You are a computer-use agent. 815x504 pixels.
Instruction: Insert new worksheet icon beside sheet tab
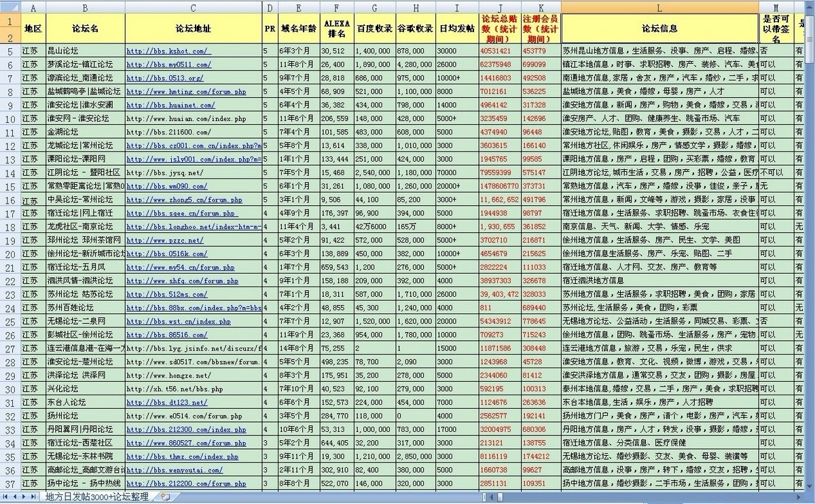click(x=165, y=497)
